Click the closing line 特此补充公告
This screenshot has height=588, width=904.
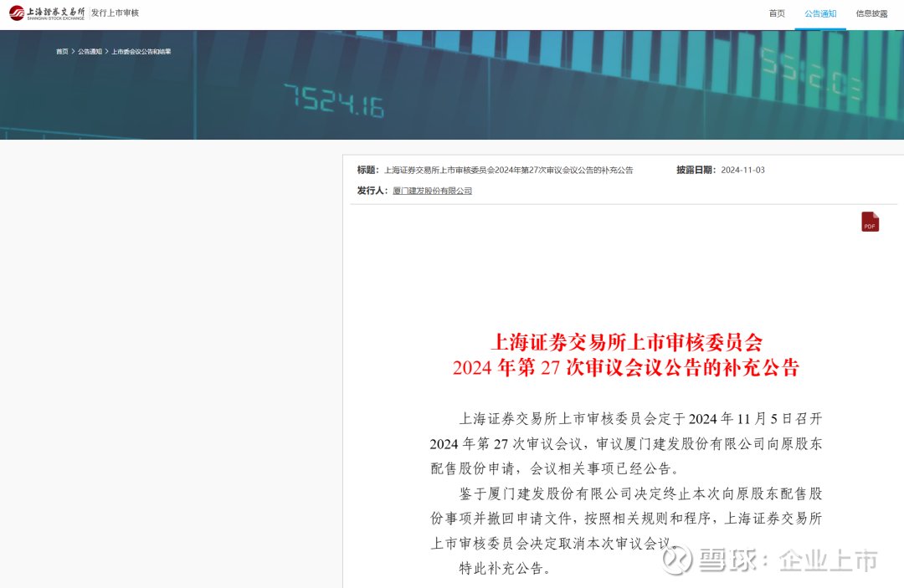505,569
